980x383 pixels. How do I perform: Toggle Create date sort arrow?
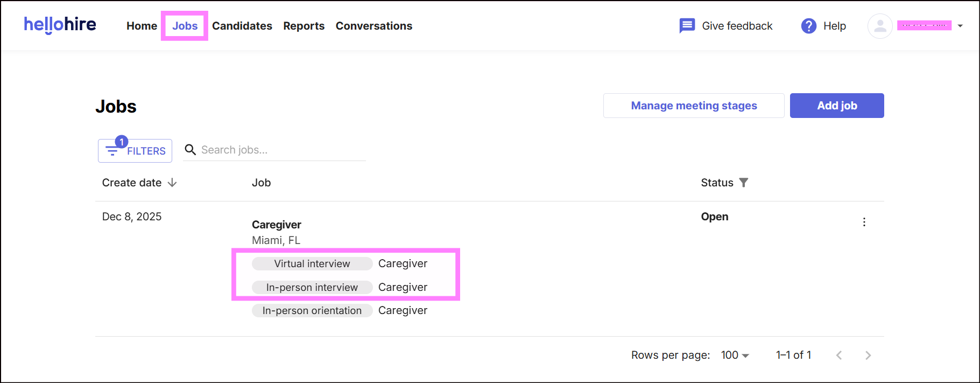pos(172,183)
